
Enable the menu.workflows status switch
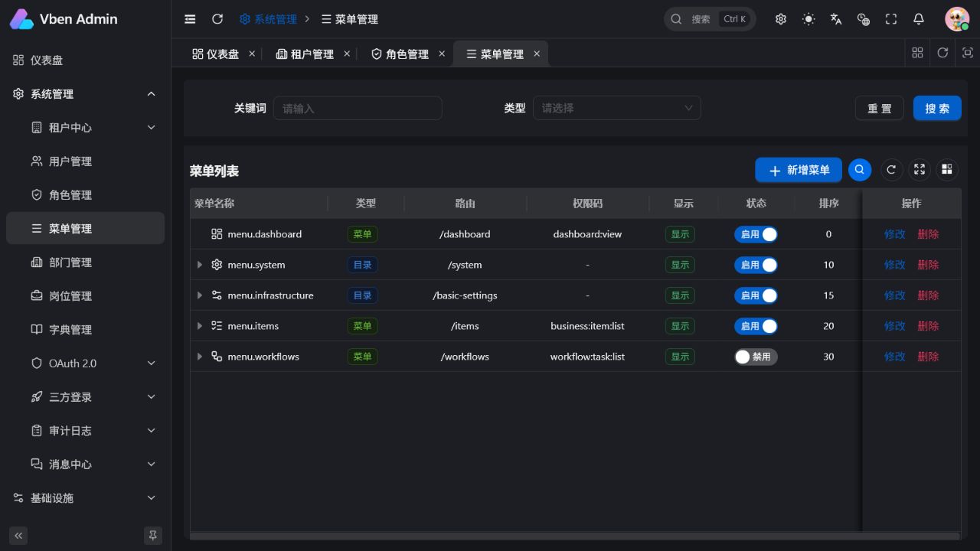pos(756,357)
